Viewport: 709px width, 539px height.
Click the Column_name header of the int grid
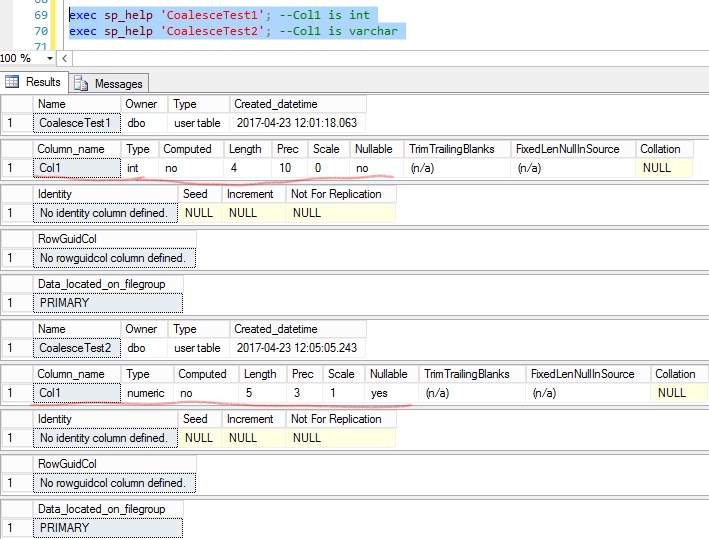[x=77, y=149]
